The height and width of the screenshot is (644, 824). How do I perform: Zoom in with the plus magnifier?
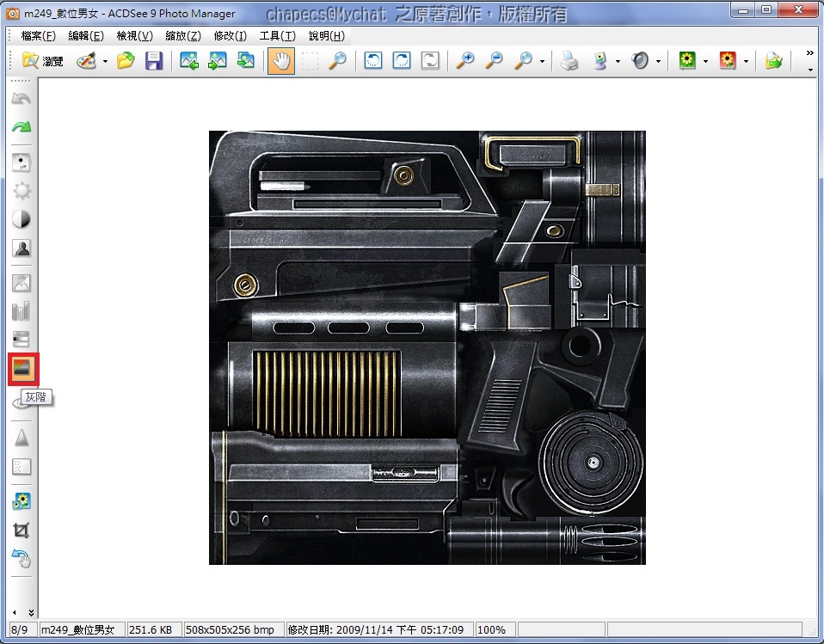pos(465,61)
